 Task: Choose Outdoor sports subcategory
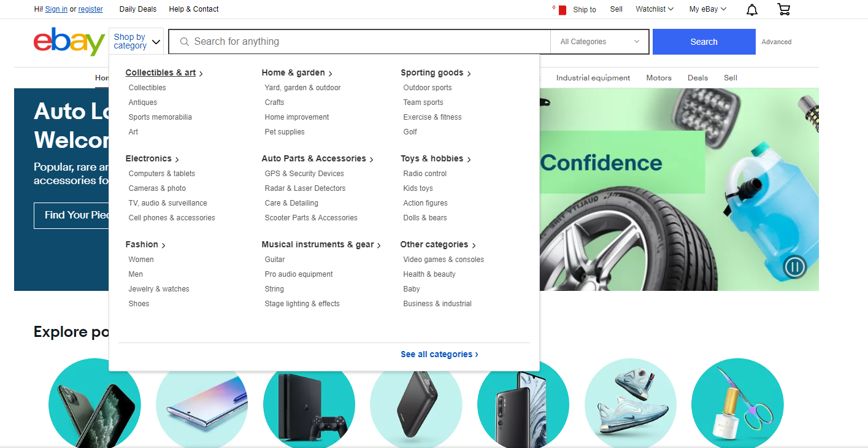(428, 88)
